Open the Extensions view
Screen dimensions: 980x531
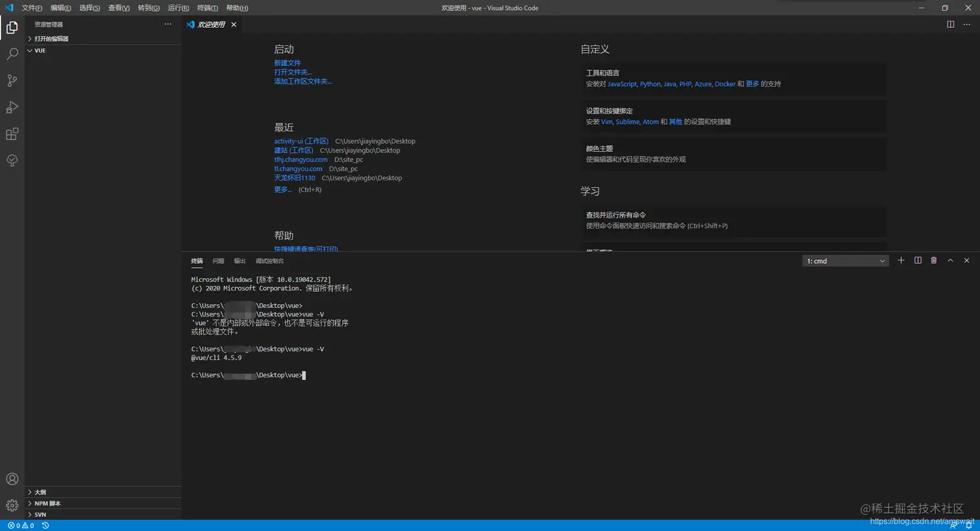coord(12,134)
